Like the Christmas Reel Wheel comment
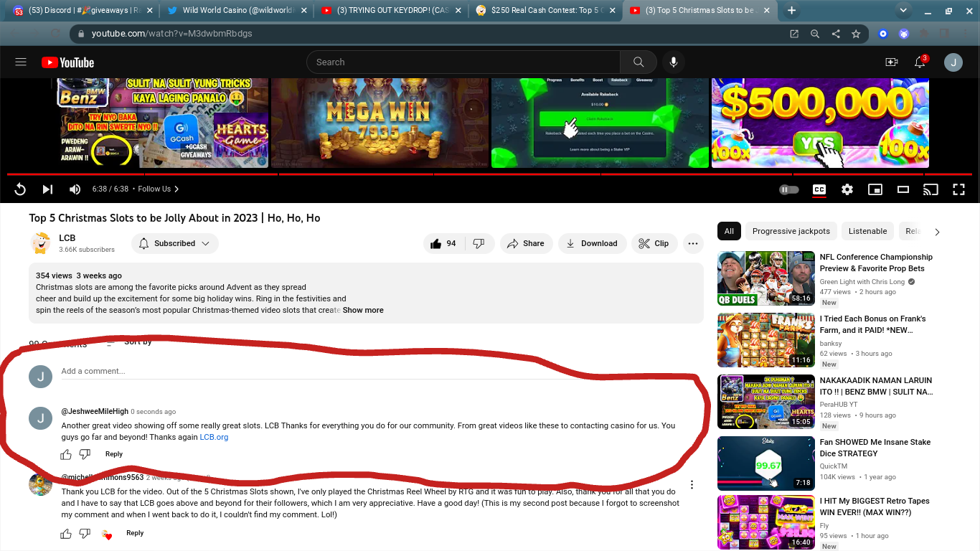 click(x=66, y=533)
